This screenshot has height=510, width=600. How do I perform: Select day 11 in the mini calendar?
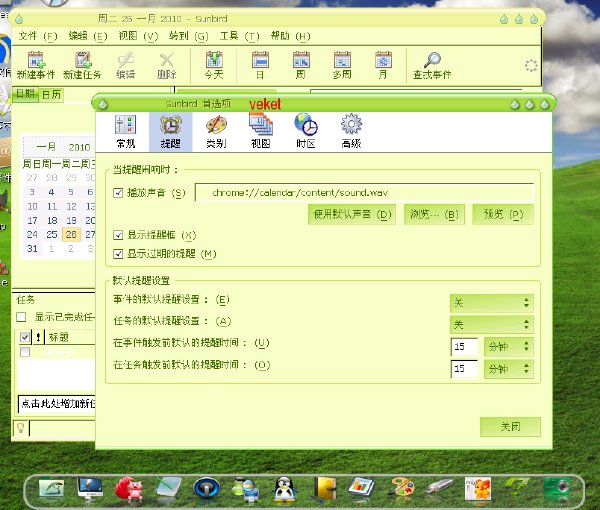[52, 206]
